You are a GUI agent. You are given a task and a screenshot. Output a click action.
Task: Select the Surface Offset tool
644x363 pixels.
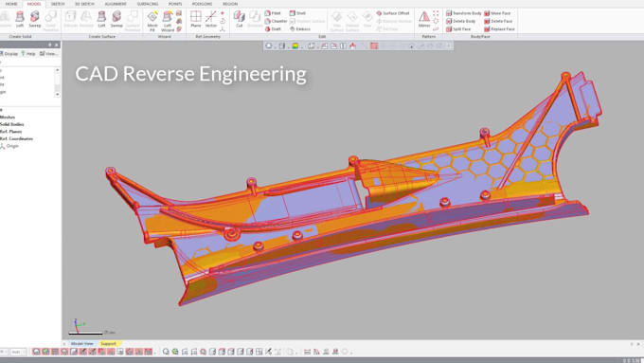393,13
